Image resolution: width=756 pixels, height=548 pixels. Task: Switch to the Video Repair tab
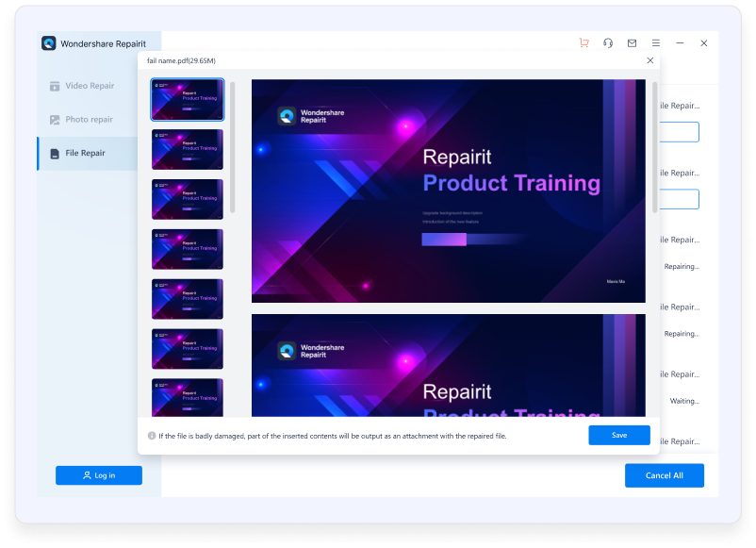89,86
